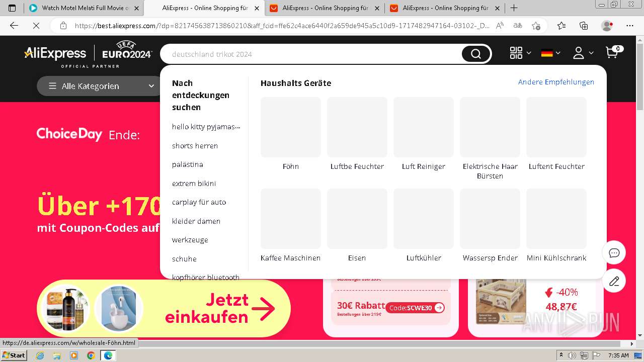The height and width of the screenshot is (362, 644).
Task: Open a new browser tab
Action: [514, 8]
